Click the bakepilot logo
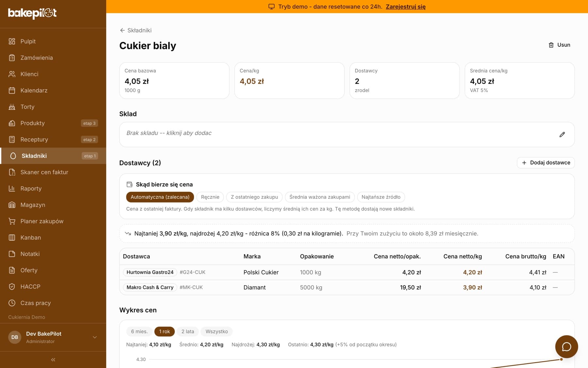588x368 pixels. click(32, 13)
